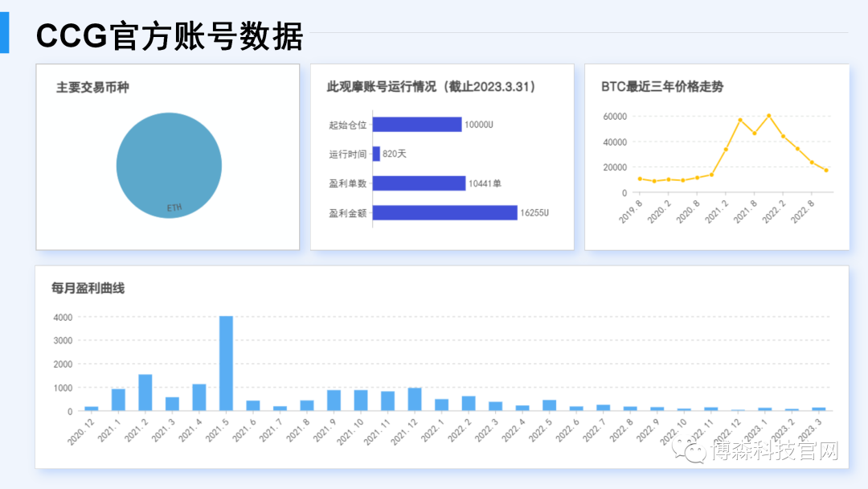Click the 2021.10 monthly profit bar
Viewport: 868px width, 489px height.
click(361, 401)
